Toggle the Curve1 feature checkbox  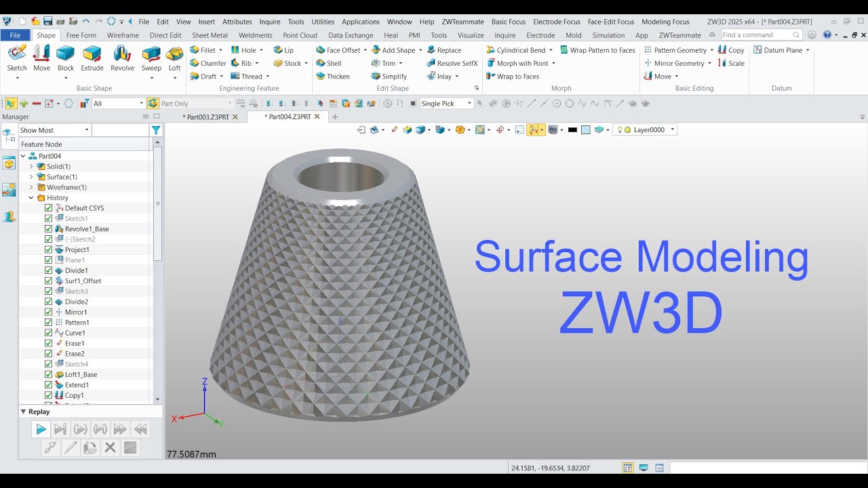48,333
